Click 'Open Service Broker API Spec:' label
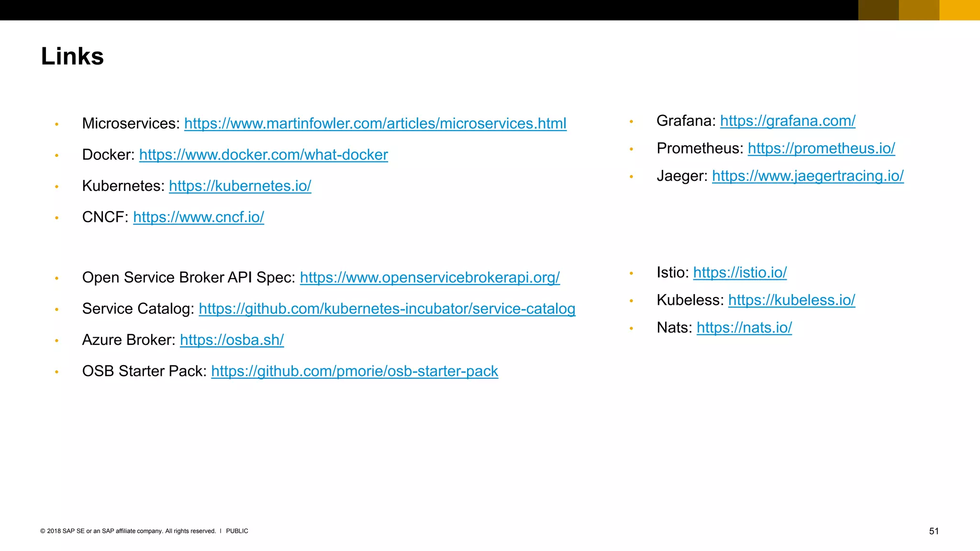This screenshot has width=980, height=551. point(189,277)
